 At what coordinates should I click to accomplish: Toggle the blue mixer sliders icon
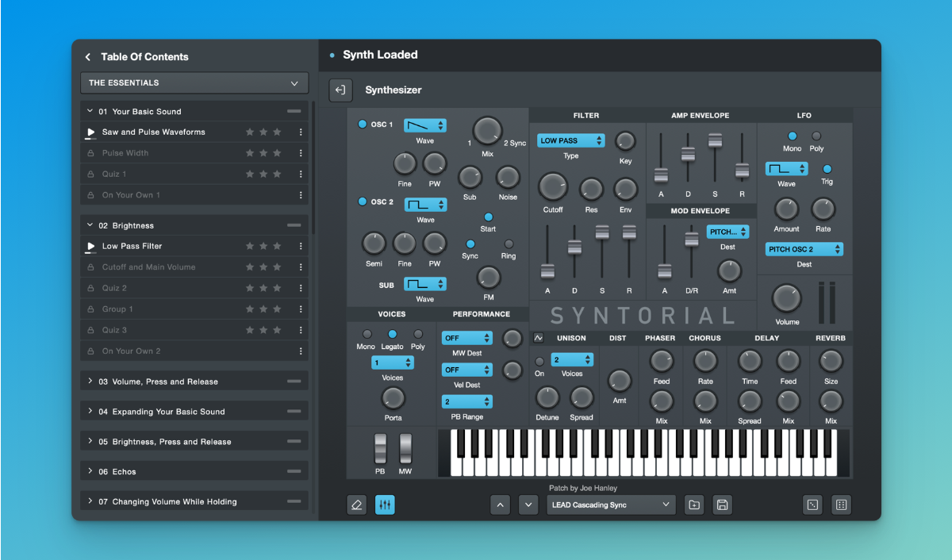pos(385,504)
